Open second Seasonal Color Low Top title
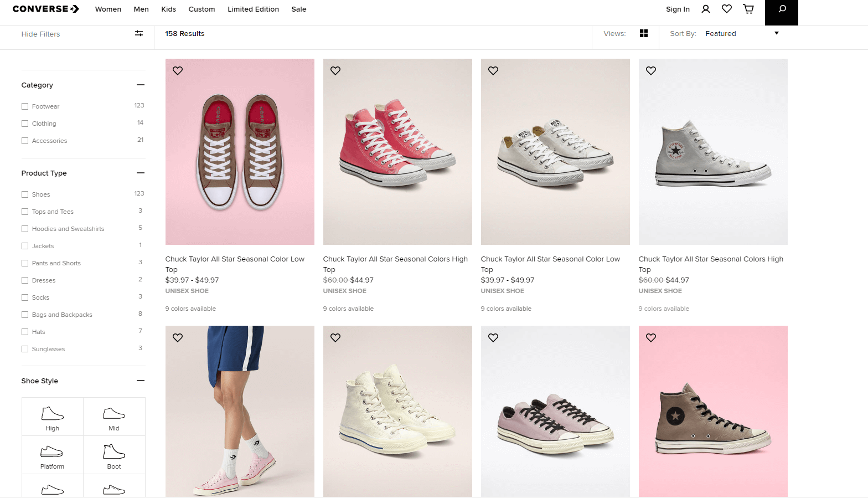This screenshot has height=498, width=868. [550, 264]
